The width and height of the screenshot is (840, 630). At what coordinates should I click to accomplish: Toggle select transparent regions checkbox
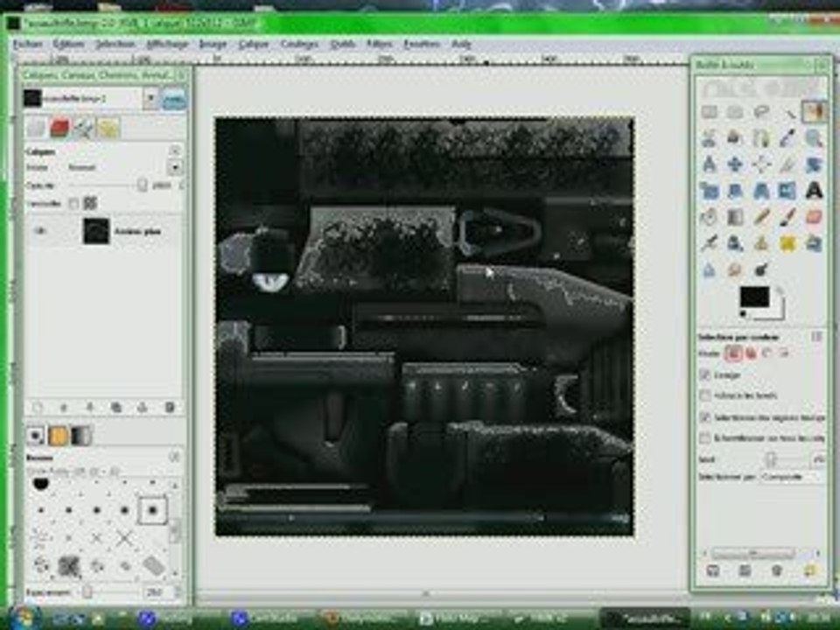[705, 416]
